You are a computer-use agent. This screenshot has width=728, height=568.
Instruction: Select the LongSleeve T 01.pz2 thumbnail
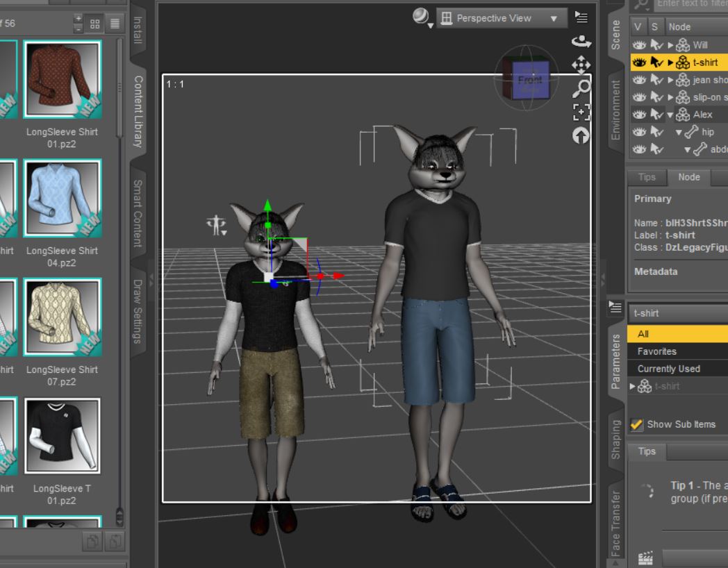[x=63, y=435]
